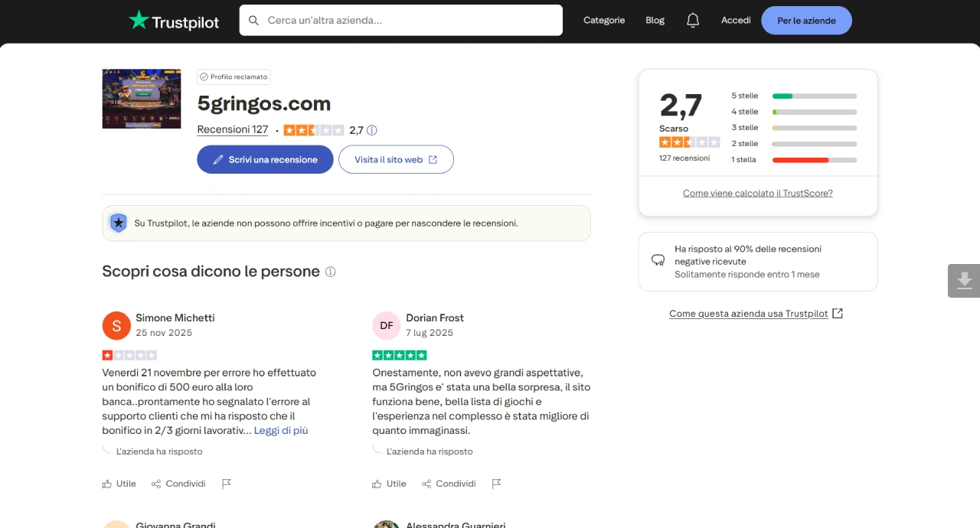Click Accedi to sign in
The height and width of the screenshot is (528, 980).
click(735, 20)
